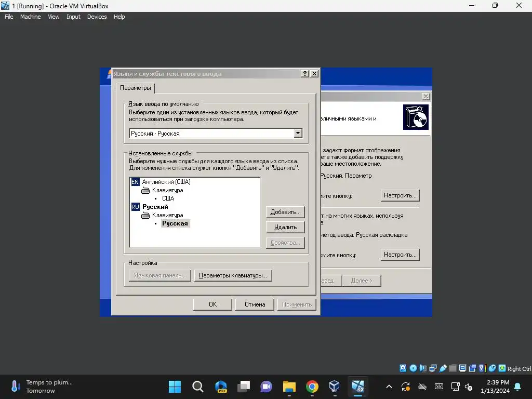Click the optical disk status icon
This screenshot has width=532, height=399.
pyautogui.click(x=413, y=368)
